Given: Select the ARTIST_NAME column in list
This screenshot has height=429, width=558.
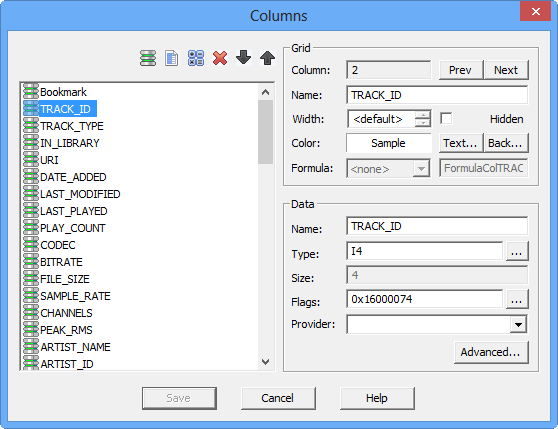Looking at the screenshot, I should 75,347.
